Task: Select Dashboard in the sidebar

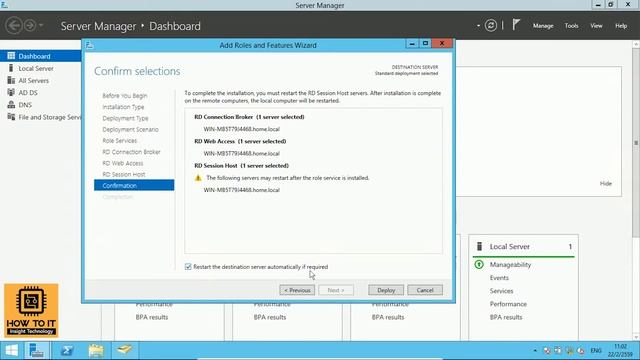Action: (x=40, y=56)
